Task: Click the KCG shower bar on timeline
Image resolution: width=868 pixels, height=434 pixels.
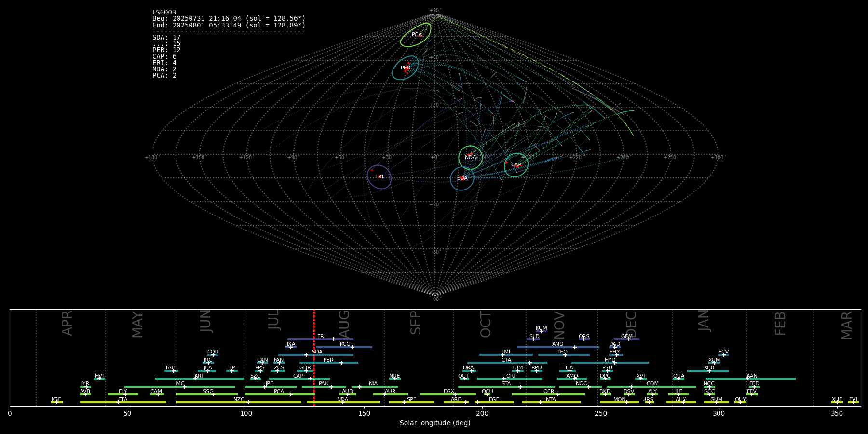Action: pyautogui.click(x=344, y=347)
